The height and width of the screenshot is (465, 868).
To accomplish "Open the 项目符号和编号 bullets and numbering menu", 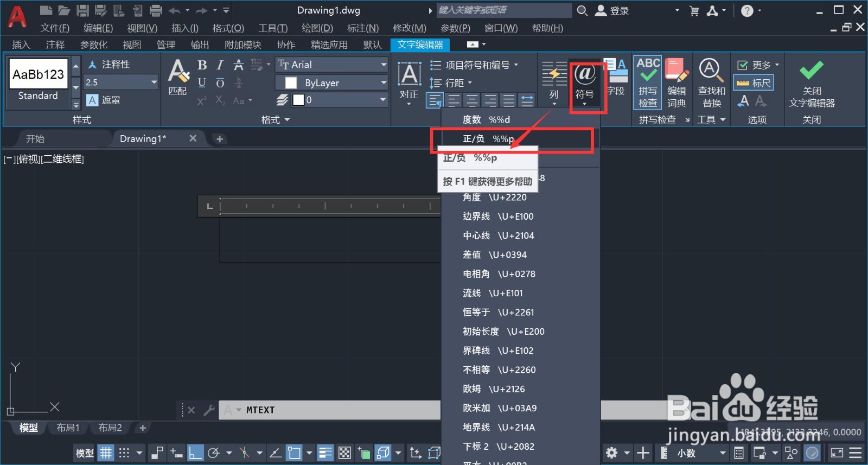I will 474,65.
